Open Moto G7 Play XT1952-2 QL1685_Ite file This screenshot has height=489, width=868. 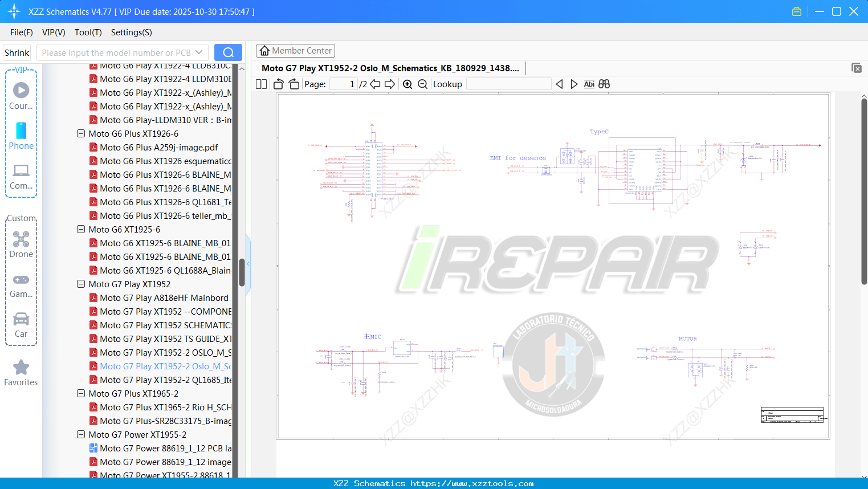pyautogui.click(x=166, y=380)
